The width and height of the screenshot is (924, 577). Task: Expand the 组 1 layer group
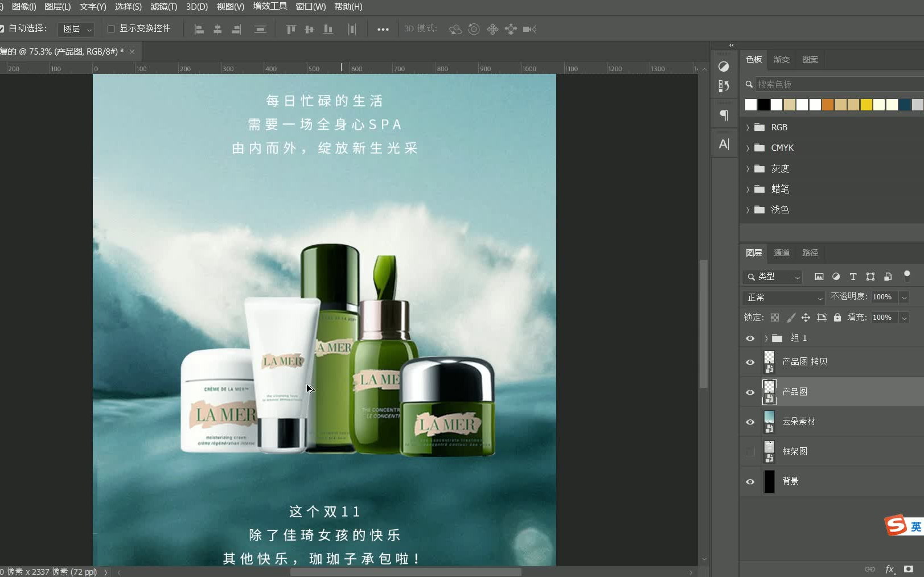(x=766, y=338)
